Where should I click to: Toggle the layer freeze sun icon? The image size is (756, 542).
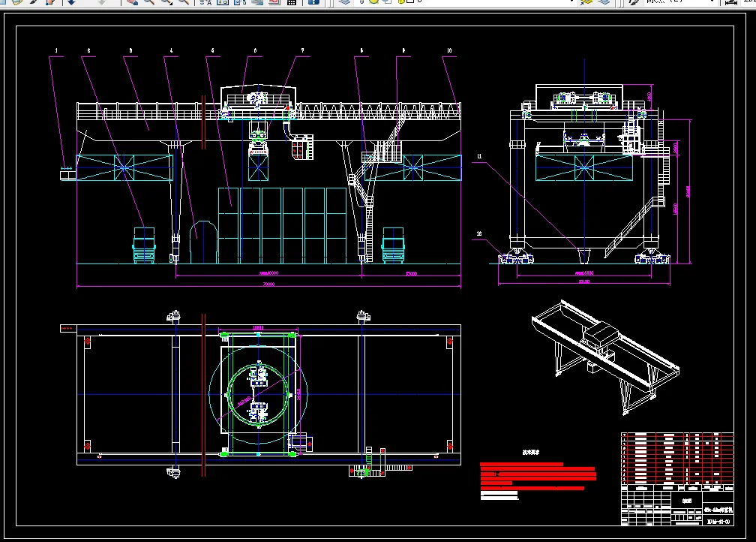click(x=373, y=2)
